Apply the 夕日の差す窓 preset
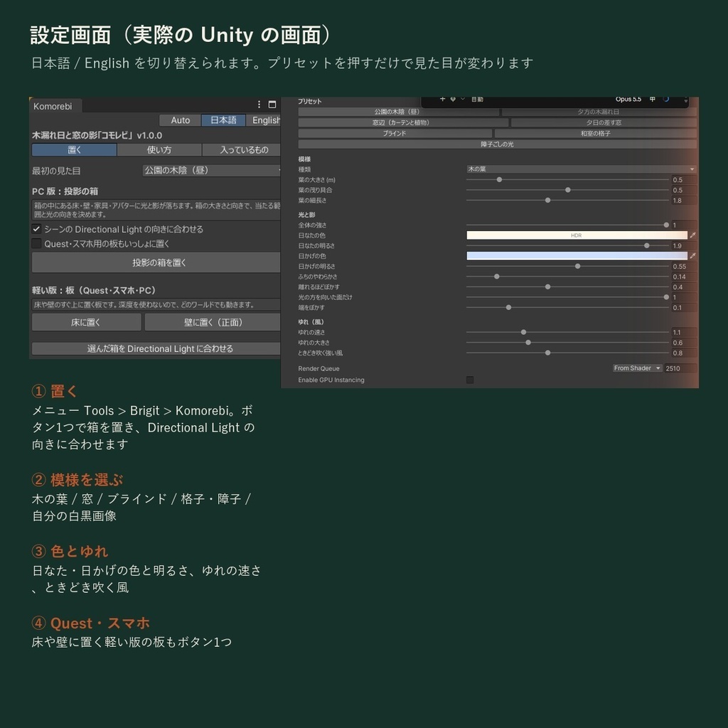This screenshot has height=728, width=728. click(604, 122)
